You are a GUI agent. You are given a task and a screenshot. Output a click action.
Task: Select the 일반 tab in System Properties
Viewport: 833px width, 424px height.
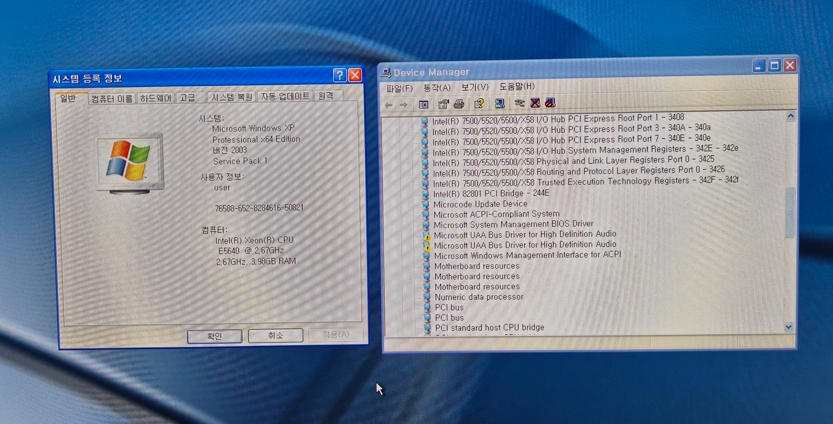coord(70,98)
